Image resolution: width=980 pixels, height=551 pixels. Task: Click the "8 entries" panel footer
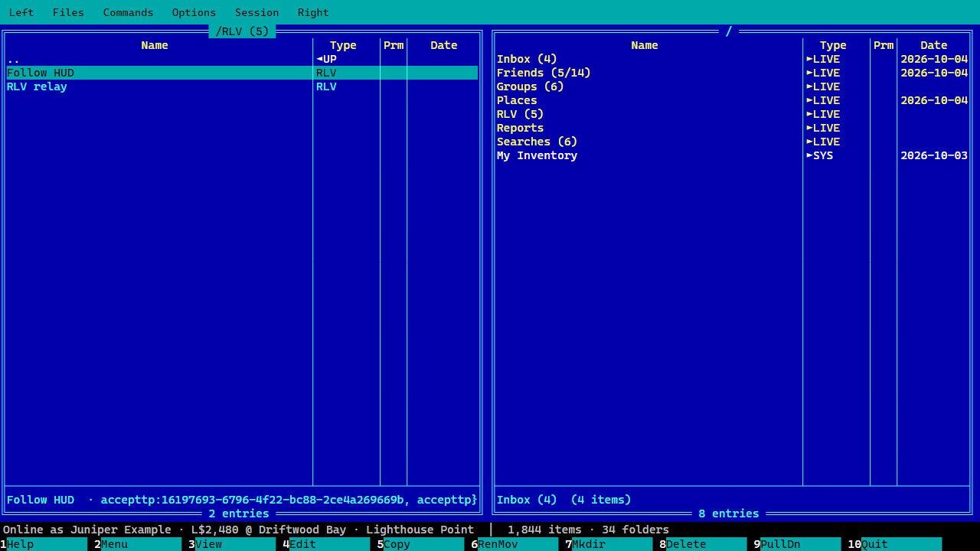pyautogui.click(x=729, y=514)
